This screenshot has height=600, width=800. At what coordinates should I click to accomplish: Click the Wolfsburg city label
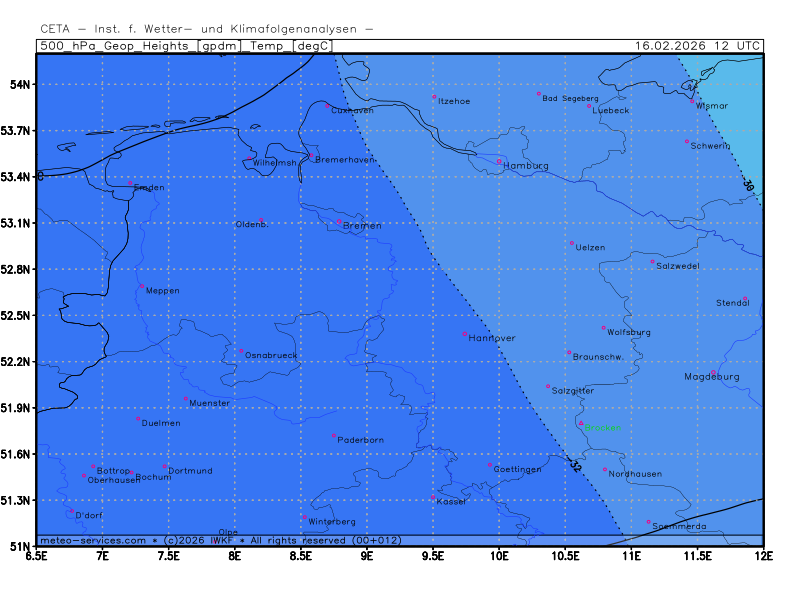pos(629,332)
